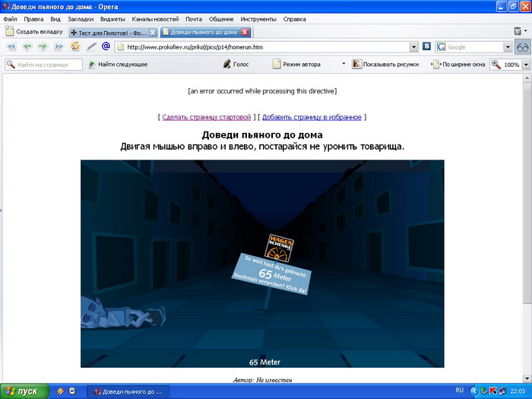Click the Google search engine logo icon
532x399 pixels.
441,47
